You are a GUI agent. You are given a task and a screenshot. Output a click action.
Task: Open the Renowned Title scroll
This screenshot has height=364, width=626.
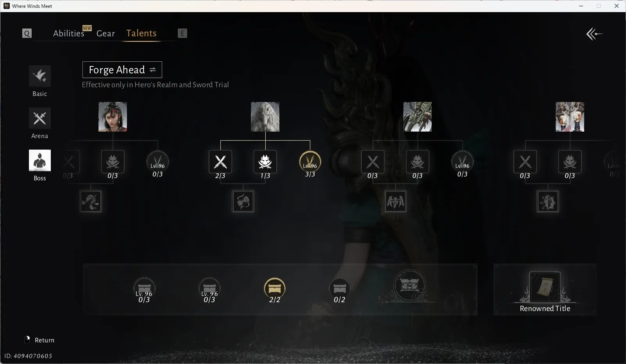(545, 288)
